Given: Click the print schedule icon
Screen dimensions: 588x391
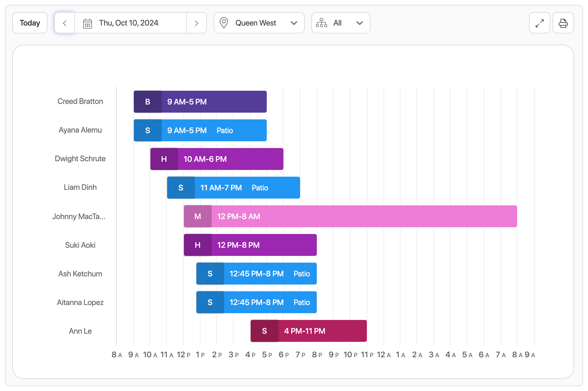Looking at the screenshot, I should pos(563,23).
